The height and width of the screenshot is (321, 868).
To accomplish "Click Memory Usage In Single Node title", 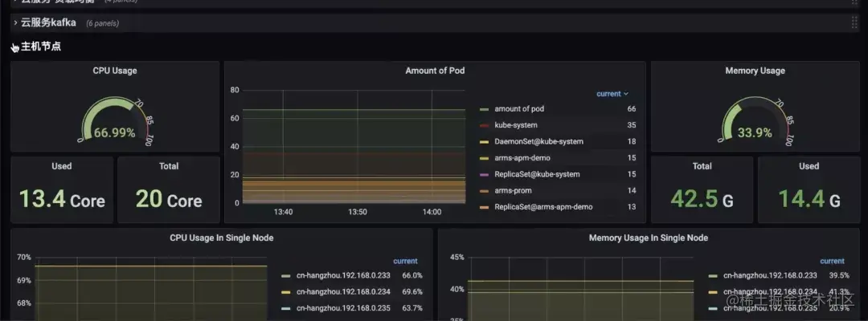I will [649, 238].
